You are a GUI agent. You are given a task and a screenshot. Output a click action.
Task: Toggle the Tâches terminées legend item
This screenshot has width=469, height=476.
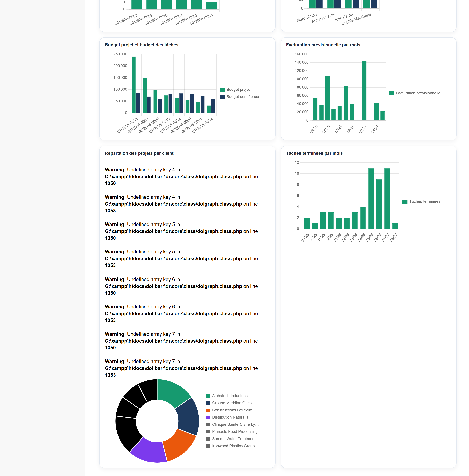coord(421,202)
